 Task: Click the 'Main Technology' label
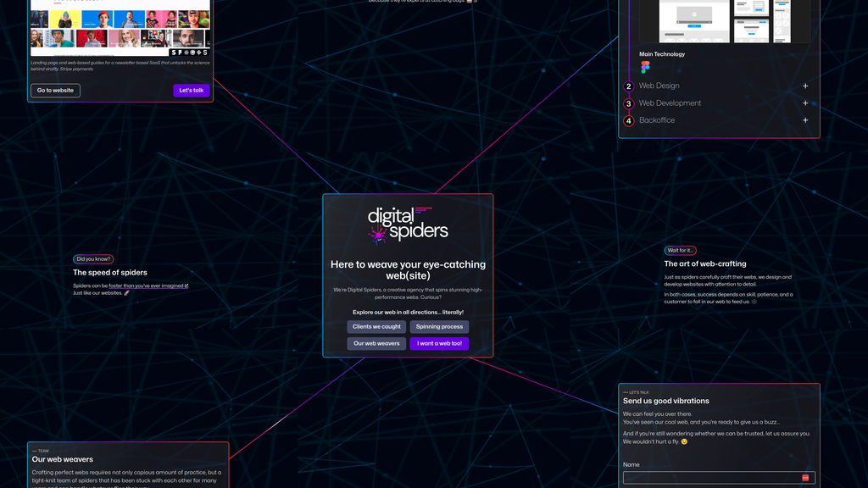(662, 54)
